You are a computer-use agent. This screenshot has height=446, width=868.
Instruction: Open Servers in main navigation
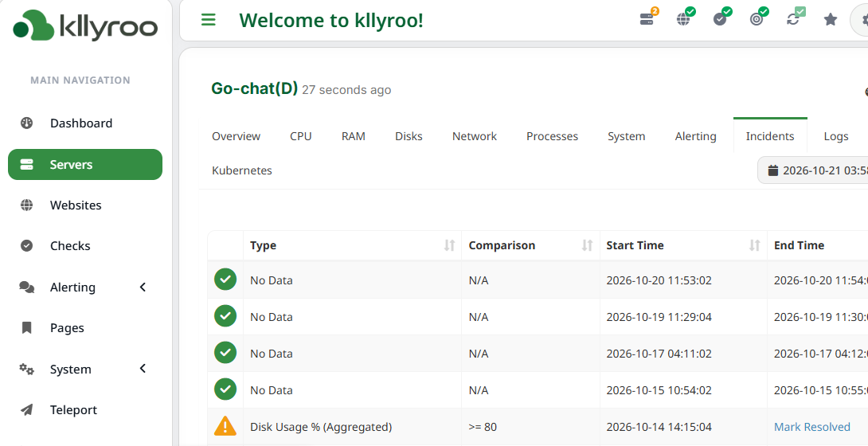coord(85,164)
